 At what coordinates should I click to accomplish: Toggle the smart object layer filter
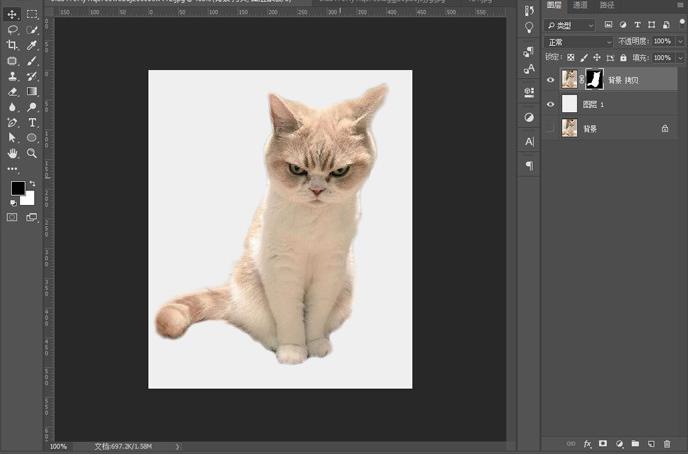666,25
